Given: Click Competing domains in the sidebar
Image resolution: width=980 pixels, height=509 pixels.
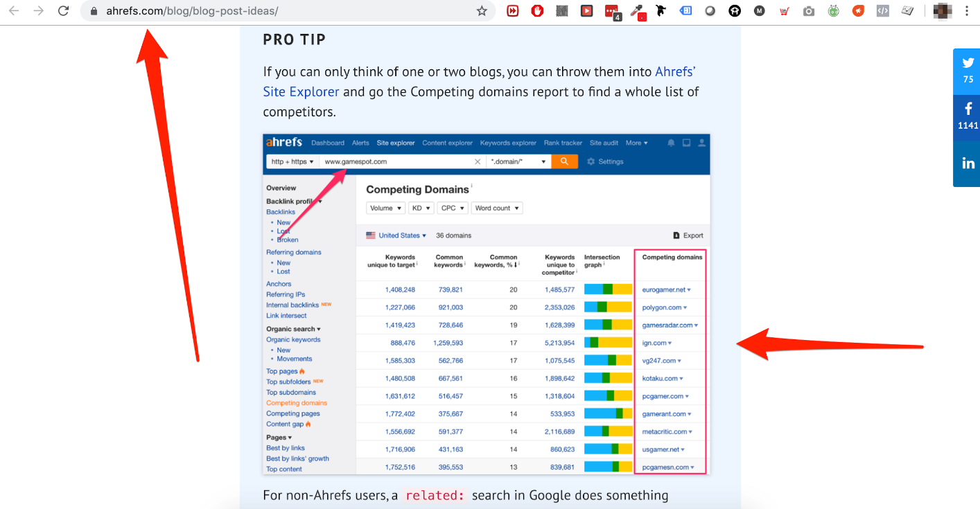Looking at the screenshot, I should tap(297, 403).
